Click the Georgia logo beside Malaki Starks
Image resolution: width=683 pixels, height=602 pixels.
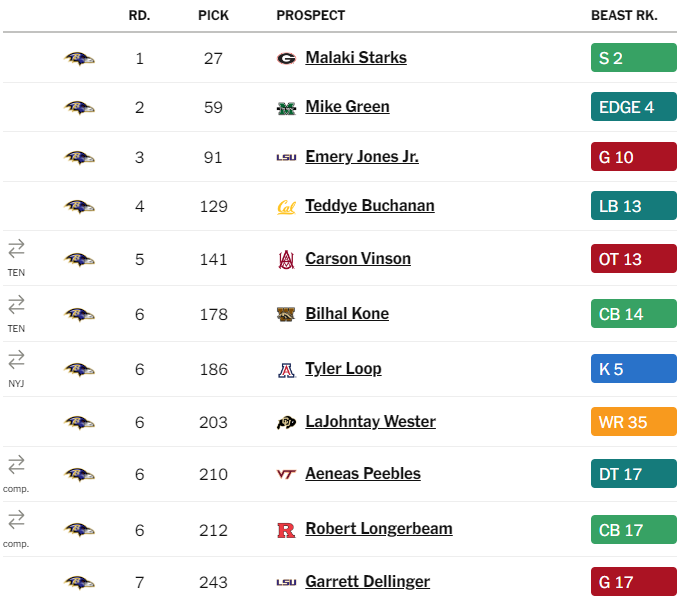(286, 58)
